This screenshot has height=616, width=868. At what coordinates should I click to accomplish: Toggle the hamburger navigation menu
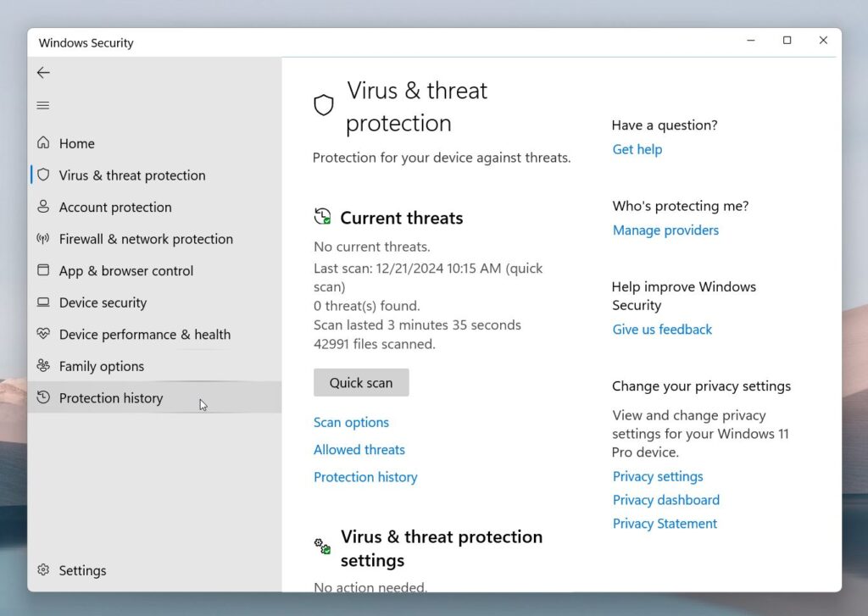43,105
